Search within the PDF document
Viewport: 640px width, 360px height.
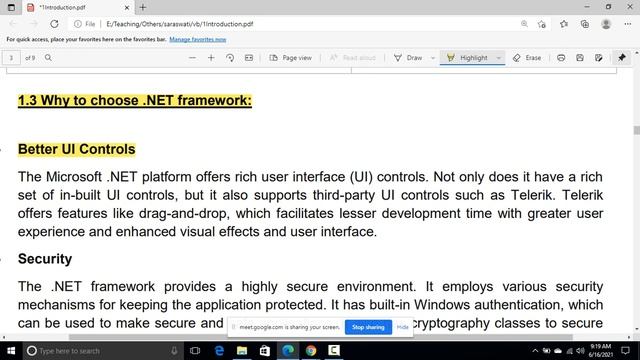[x=48, y=58]
